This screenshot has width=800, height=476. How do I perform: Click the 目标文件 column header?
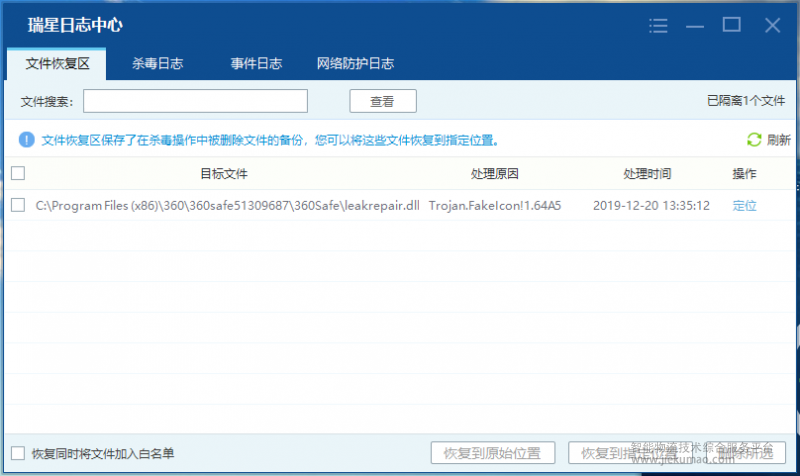[223, 174]
